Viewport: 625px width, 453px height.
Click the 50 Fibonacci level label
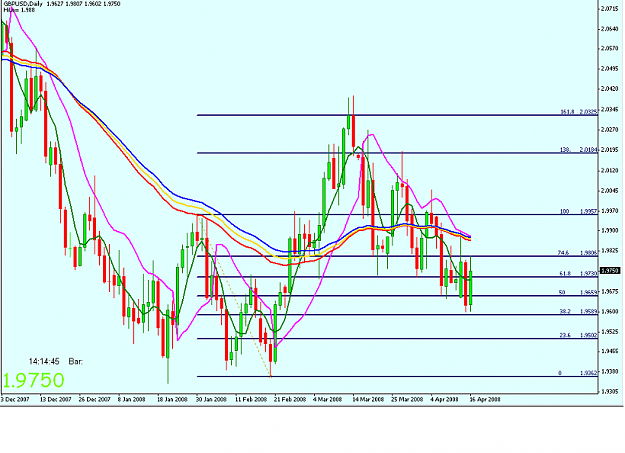tap(562, 292)
